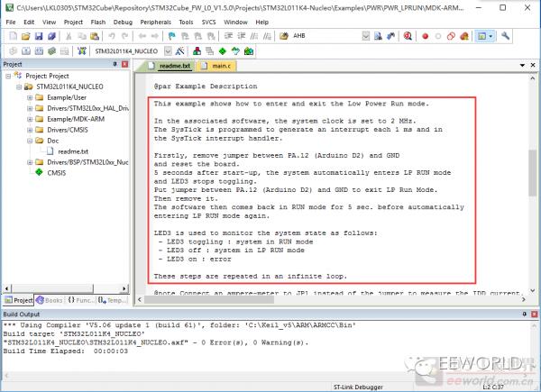Expand the Example/MDK-ARM group

point(30,119)
